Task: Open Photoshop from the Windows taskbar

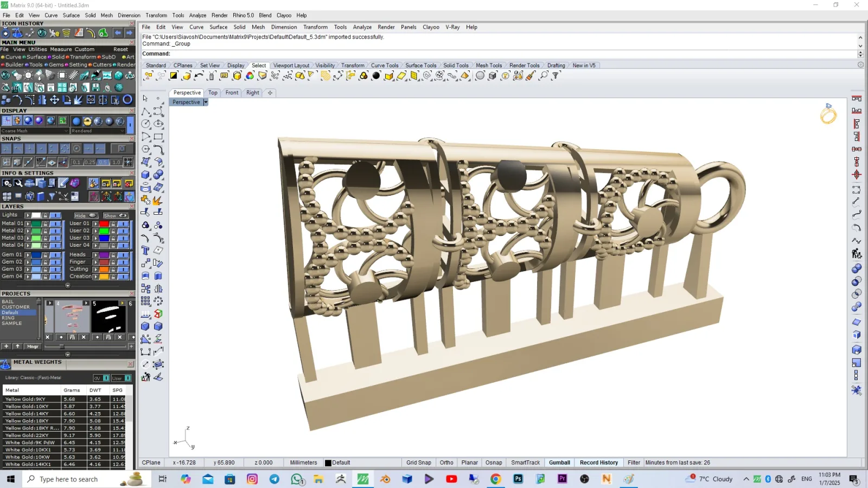Action: click(518, 479)
